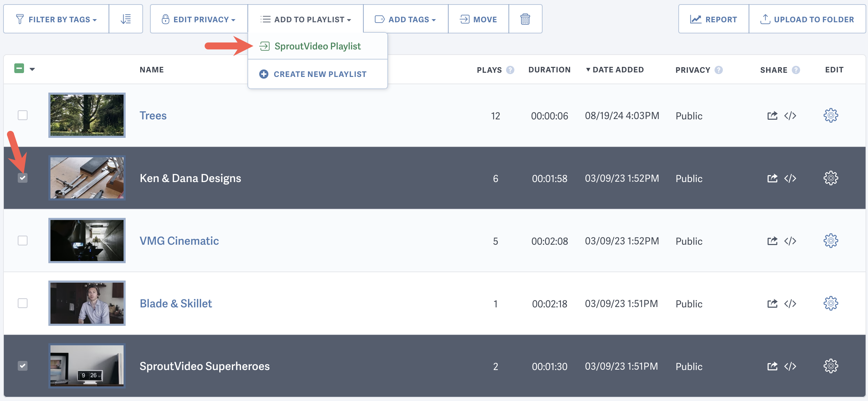Open the Add Tags dropdown
Screen dimensions: 868x401
(x=405, y=19)
